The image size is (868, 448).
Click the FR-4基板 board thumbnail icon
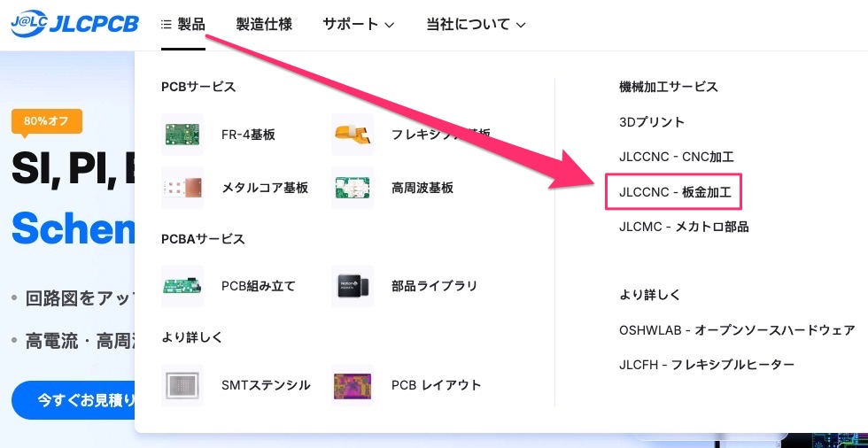coord(182,135)
